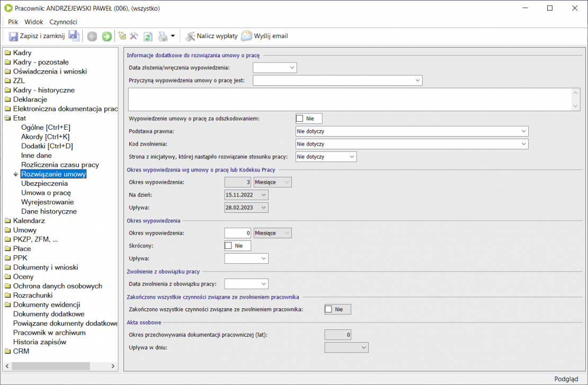Click the refresh icon in the toolbar
Viewport: 588px width, 385px height.
click(x=148, y=37)
